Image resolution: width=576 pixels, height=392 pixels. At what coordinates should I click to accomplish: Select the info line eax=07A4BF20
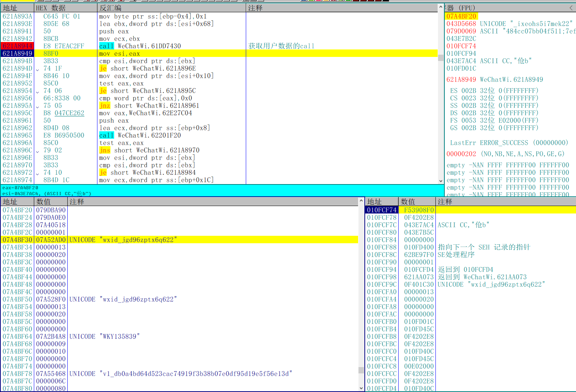click(20, 188)
